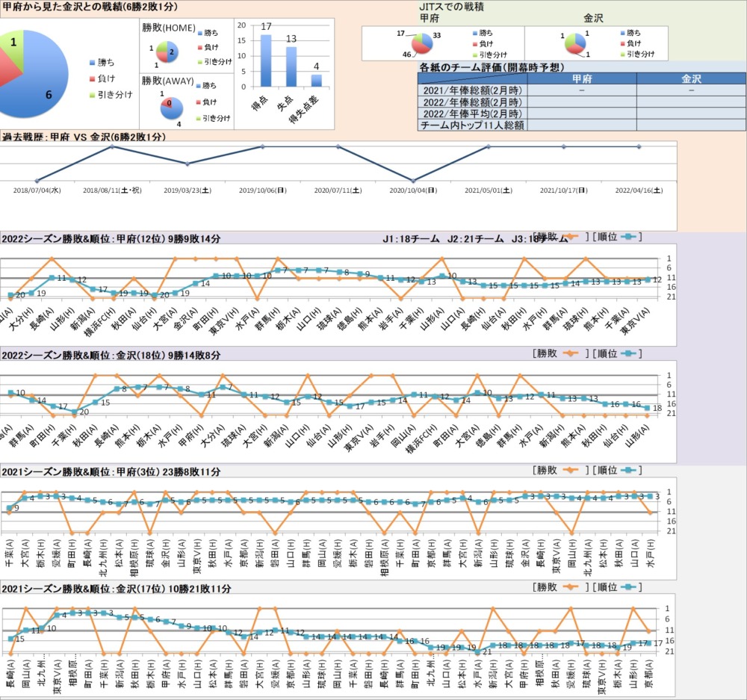Select the 金沢 JIT pie chart

[574, 43]
